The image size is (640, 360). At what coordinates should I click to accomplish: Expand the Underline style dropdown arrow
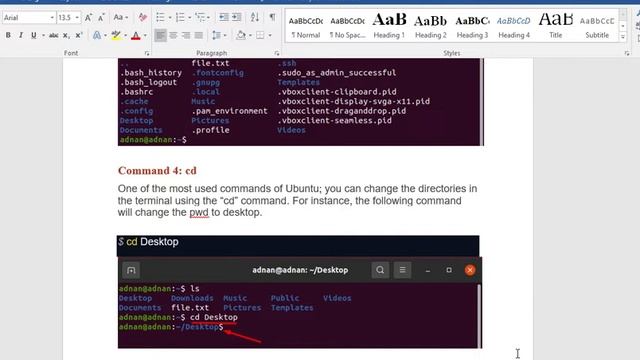pos(43,36)
